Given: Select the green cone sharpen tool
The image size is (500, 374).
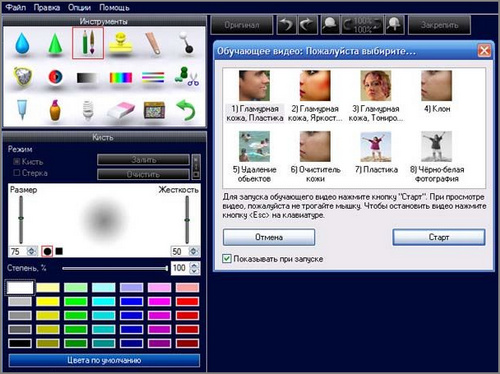Looking at the screenshot, I should pyautogui.click(x=55, y=43).
